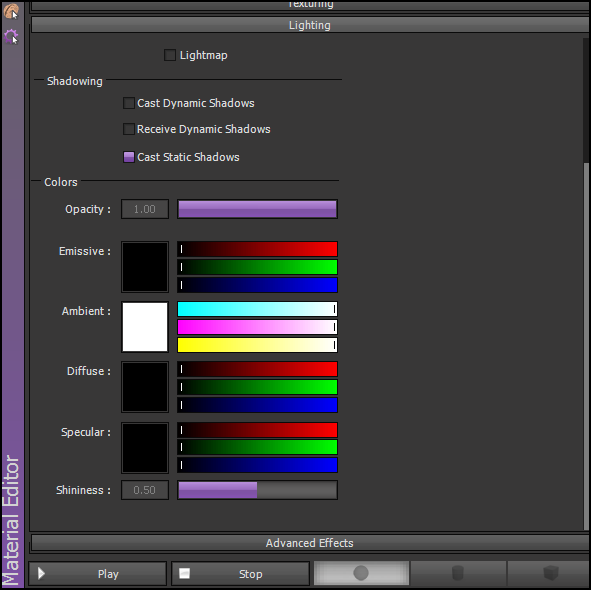Viewport: 591px width, 590px height.
Task: Open the white Ambient color swatch
Action: 145,327
